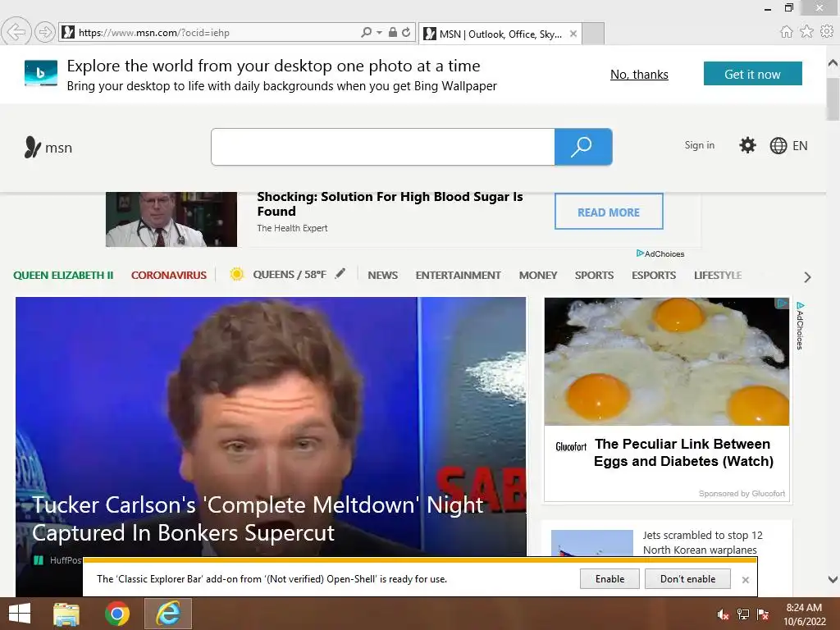Click the browser Back arrow button
The width and height of the screenshot is (840, 630).
coord(16,32)
